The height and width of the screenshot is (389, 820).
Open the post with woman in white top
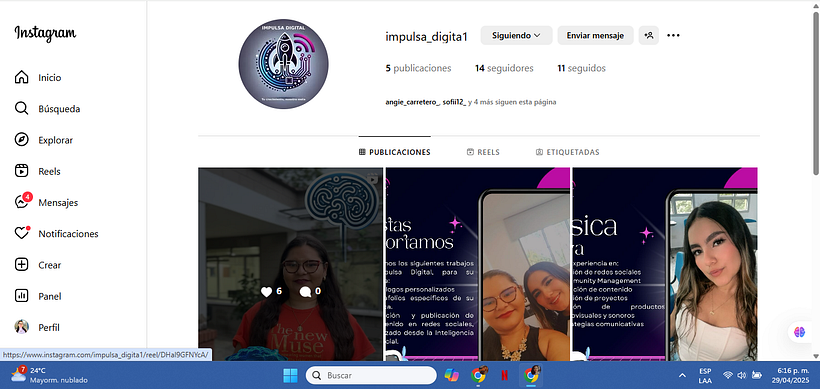point(665,264)
